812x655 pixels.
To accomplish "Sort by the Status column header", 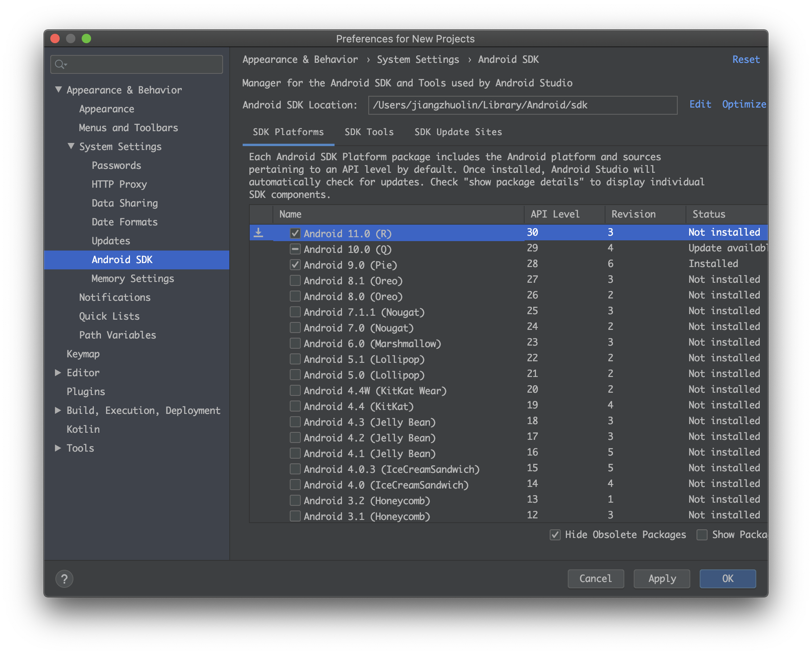I will 726,214.
